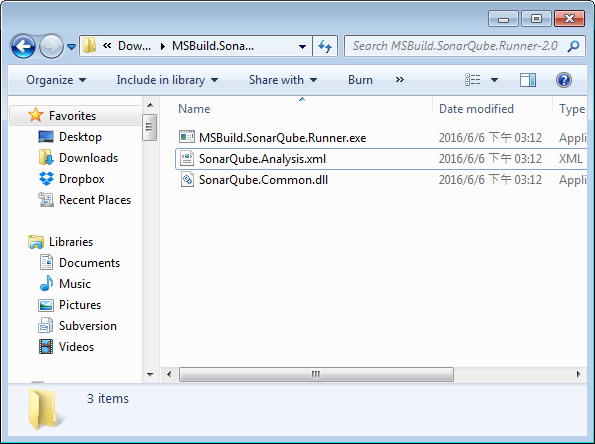
Task: Click the Libraries folder icon
Action: click(x=36, y=242)
